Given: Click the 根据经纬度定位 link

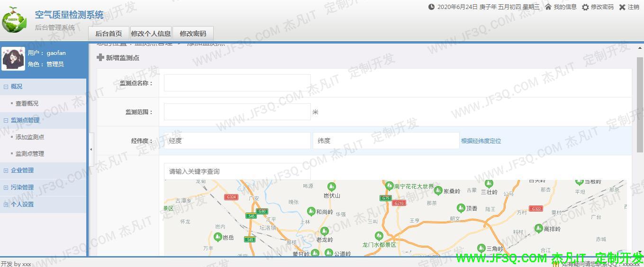Looking at the screenshot, I should pos(481,141).
